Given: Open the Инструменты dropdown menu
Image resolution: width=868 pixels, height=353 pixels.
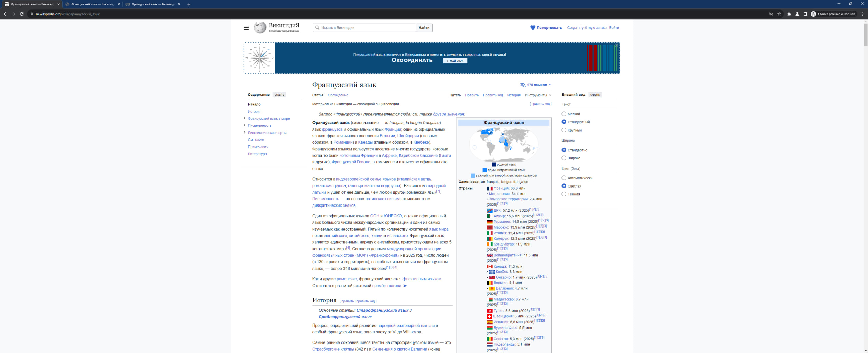Looking at the screenshot, I should click(x=538, y=95).
